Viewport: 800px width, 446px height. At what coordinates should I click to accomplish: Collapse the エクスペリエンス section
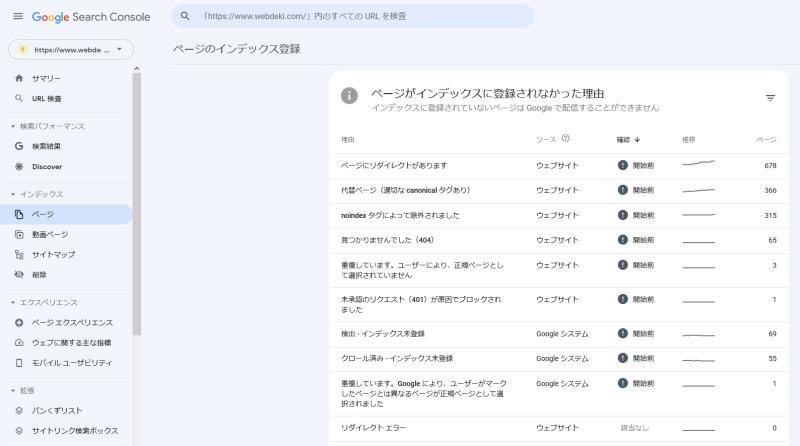pos(13,302)
